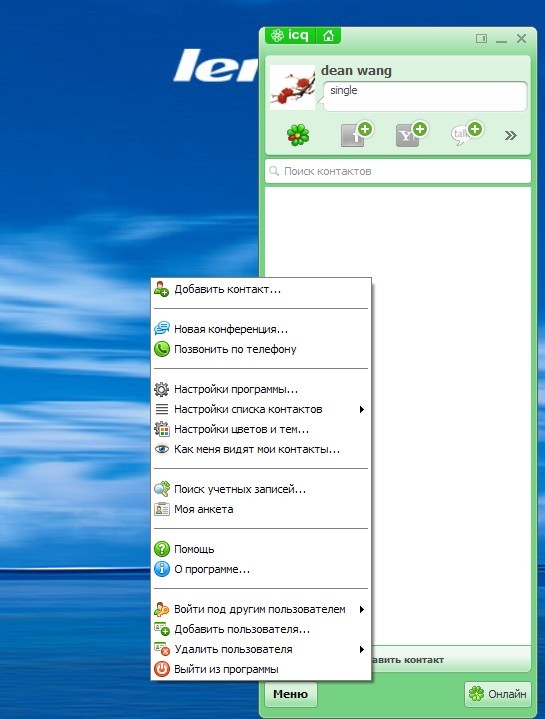Add a Google Talk account icon
The image size is (545, 719).
click(x=467, y=134)
